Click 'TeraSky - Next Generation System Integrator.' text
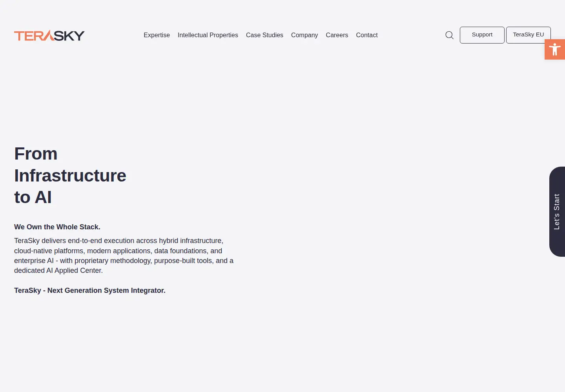 (90, 290)
